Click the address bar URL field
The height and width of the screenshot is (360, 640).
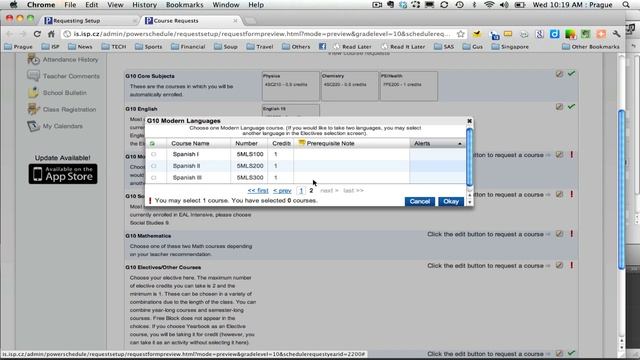[261, 34]
